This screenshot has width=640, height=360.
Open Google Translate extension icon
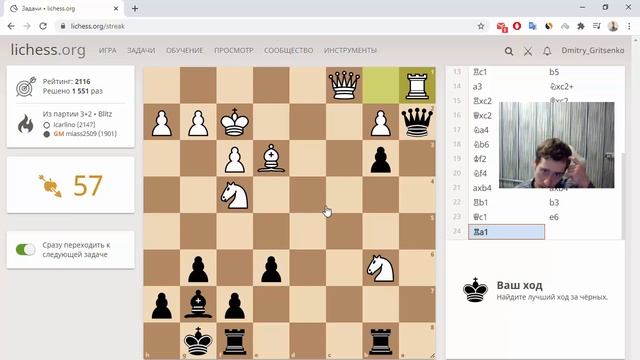tap(532, 26)
